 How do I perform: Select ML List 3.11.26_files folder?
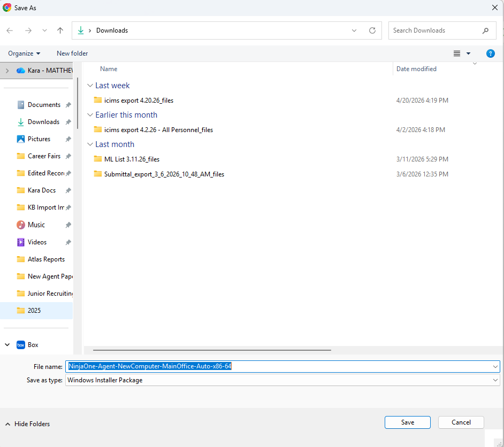(132, 159)
